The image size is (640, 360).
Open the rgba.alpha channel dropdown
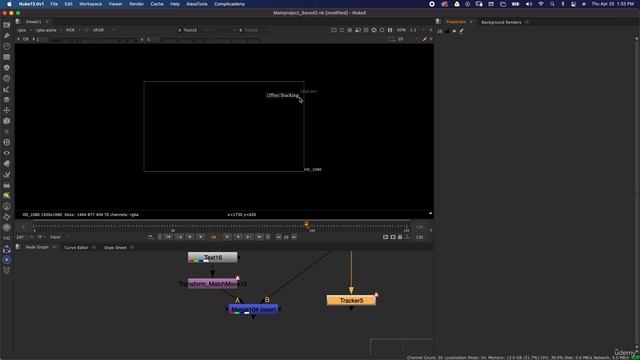tap(48, 30)
